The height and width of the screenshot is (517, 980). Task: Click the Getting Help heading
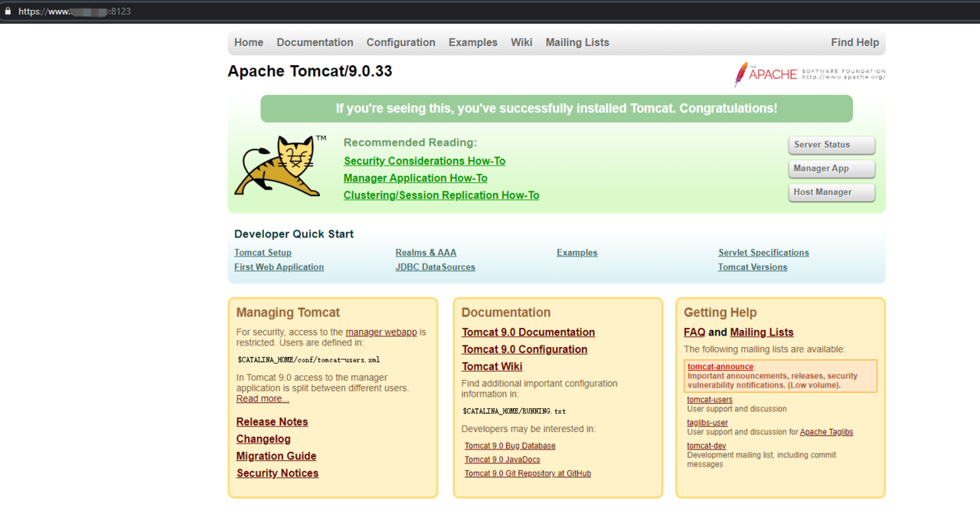tap(720, 312)
